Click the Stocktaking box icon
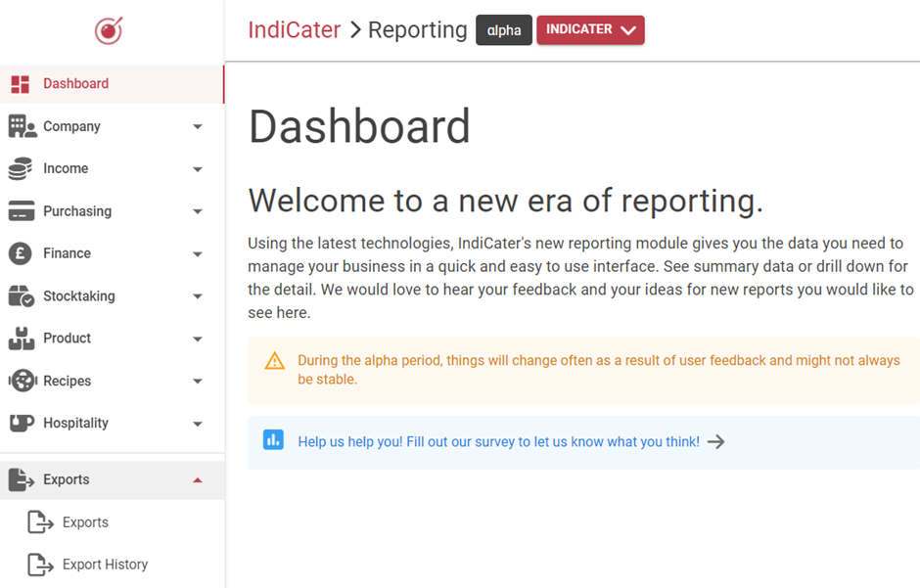Screen dimensions: 920x588 (x=22, y=296)
